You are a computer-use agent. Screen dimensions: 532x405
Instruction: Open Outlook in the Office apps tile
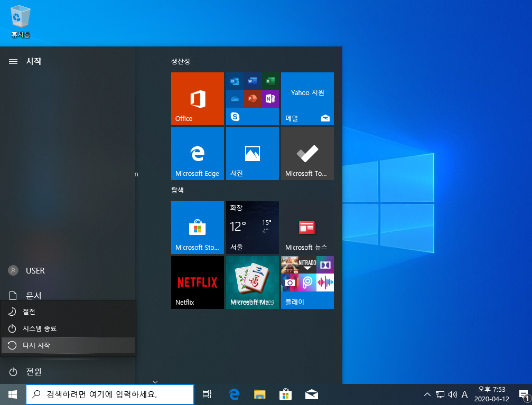235,81
